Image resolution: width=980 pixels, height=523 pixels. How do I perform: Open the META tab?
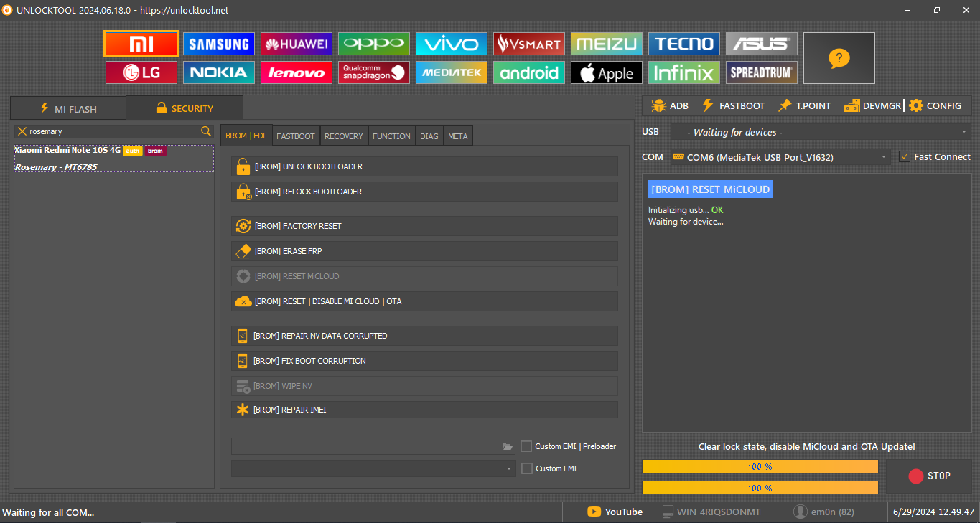[458, 136]
